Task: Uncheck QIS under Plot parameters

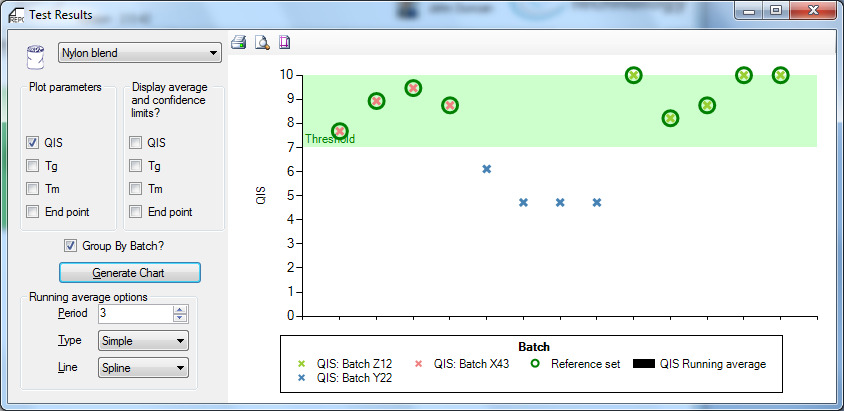Action: pos(34,143)
